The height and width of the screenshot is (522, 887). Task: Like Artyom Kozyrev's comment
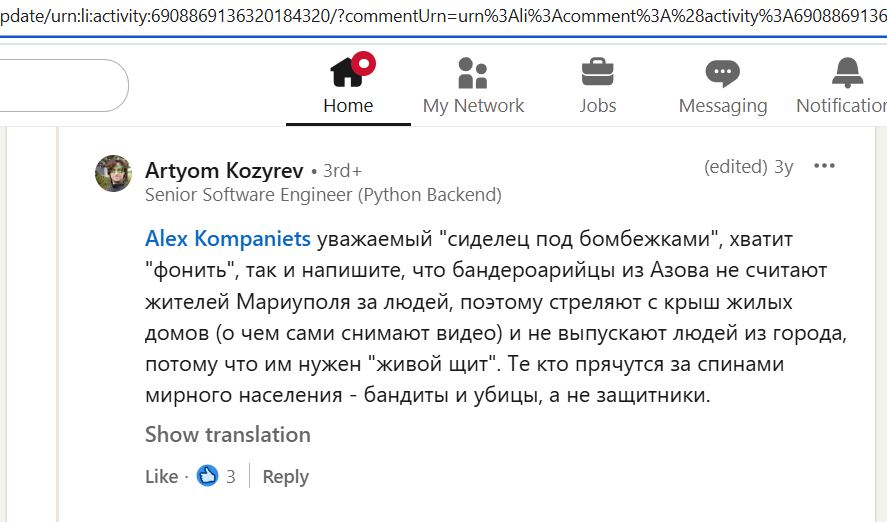tap(161, 477)
